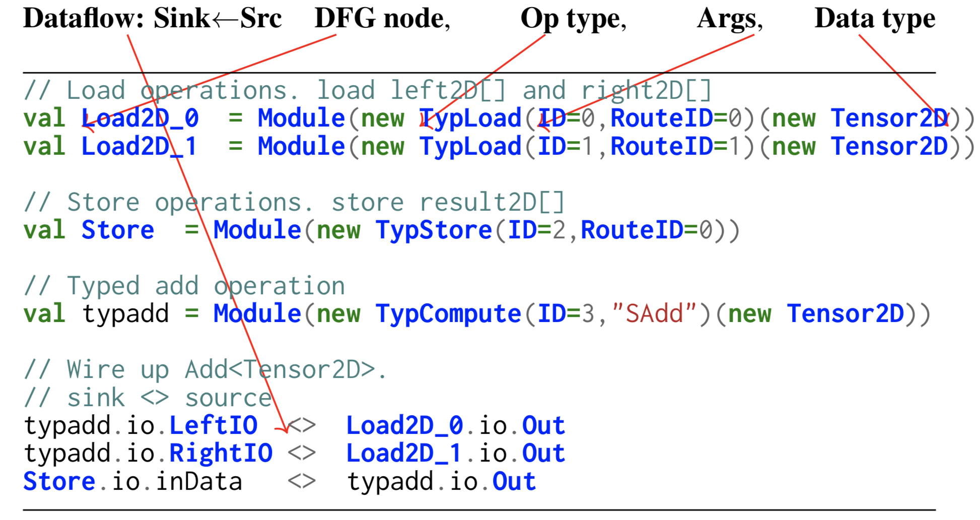Click LeftIO in 'typadd.io.LeftIO'
This screenshot has height=520, width=980.
click(214, 426)
